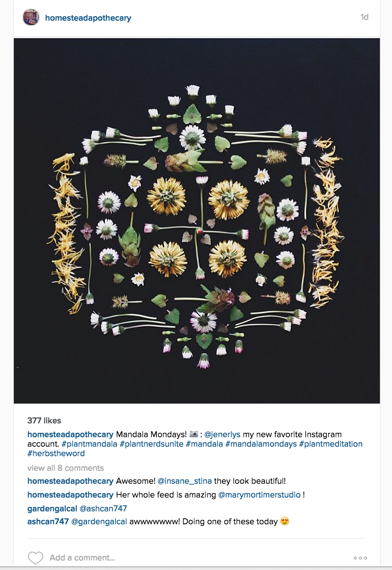Open the three-dot more options menu

click(360, 558)
